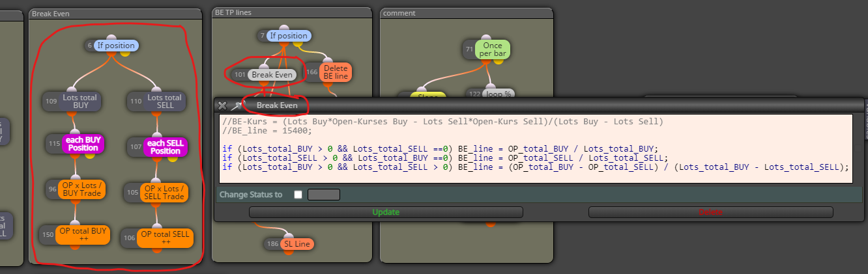Close the Break Even editor with the X icon
Viewport: 868px width, 274px height.
(222, 105)
